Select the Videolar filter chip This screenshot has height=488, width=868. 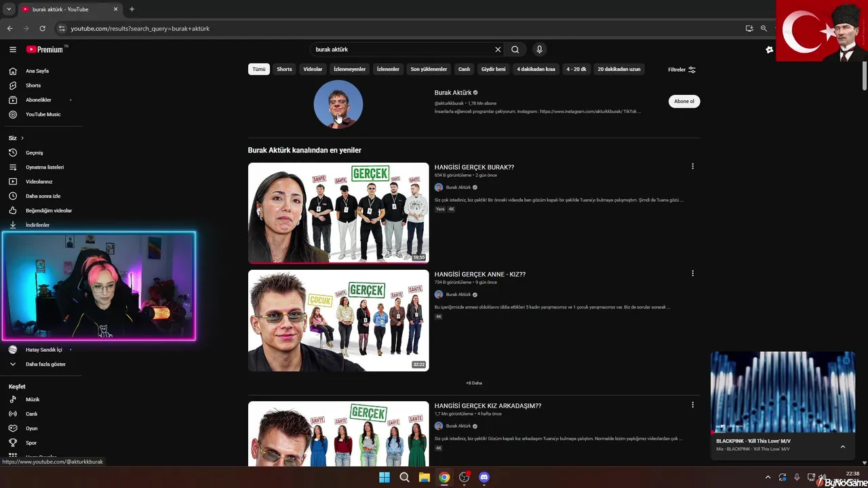(313, 69)
